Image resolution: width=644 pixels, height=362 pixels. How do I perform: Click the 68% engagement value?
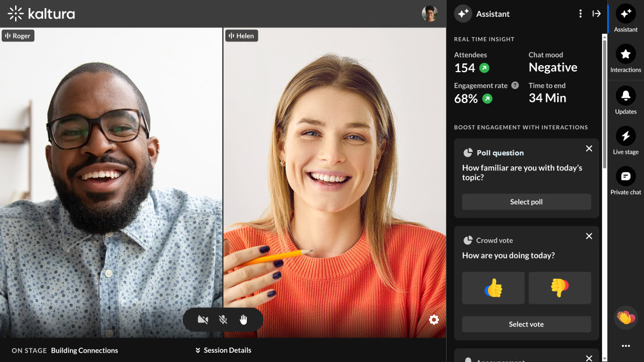466,98
